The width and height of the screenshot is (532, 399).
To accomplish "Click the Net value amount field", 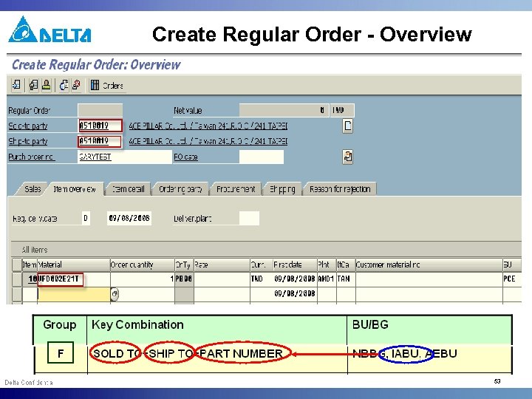I will click(284, 111).
